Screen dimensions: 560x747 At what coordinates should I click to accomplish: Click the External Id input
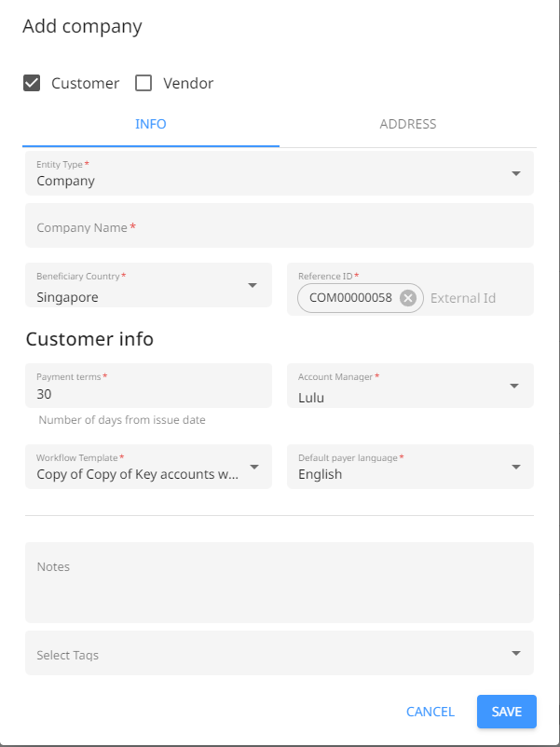coord(478,298)
